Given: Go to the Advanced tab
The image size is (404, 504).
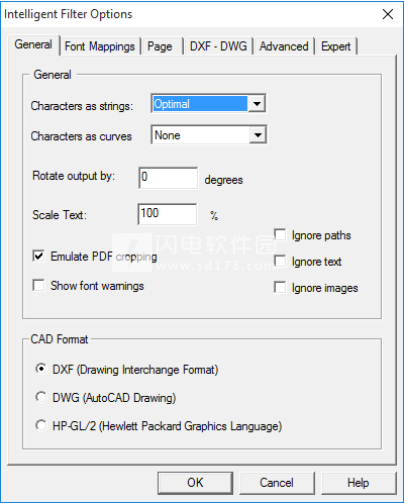Looking at the screenshot, I should tap(284, 46).
